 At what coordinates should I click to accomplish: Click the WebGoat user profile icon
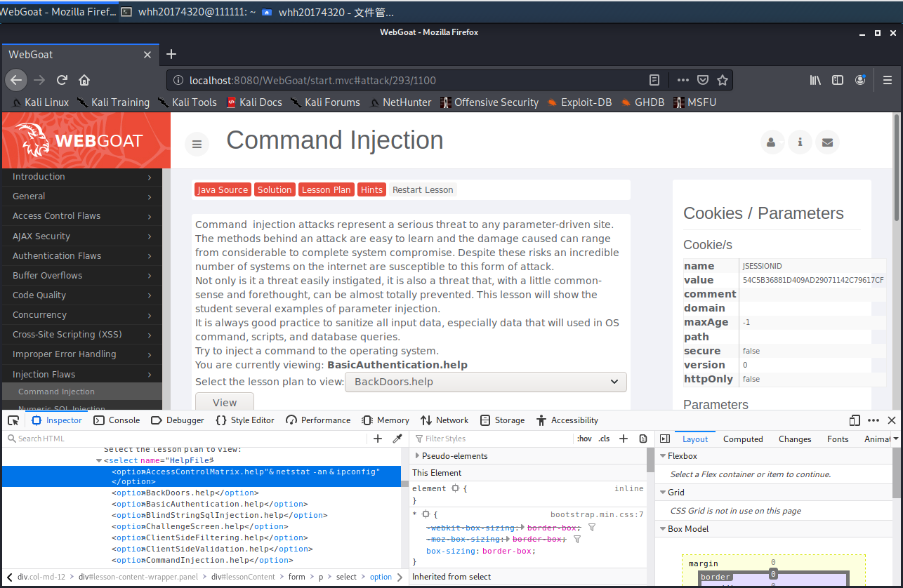click(x=772, y=142)
